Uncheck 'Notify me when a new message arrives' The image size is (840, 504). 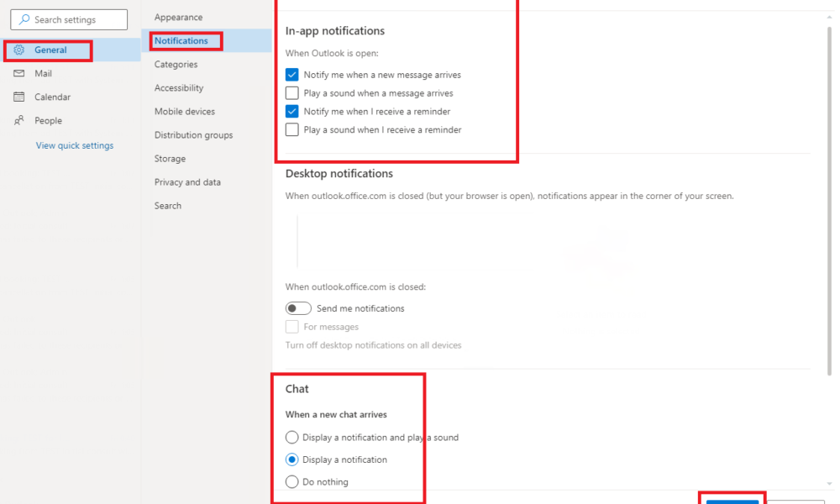[x=291, y=74]
